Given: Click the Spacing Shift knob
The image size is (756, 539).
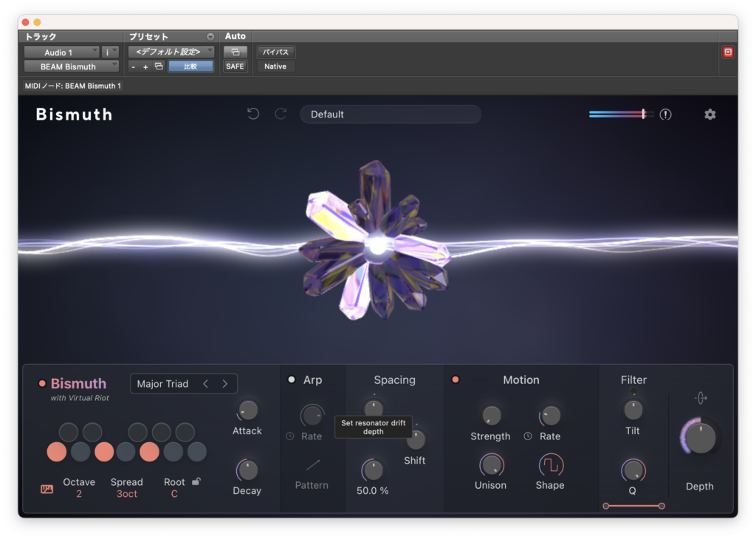Looking at the screenshot, I should [415, 439].
